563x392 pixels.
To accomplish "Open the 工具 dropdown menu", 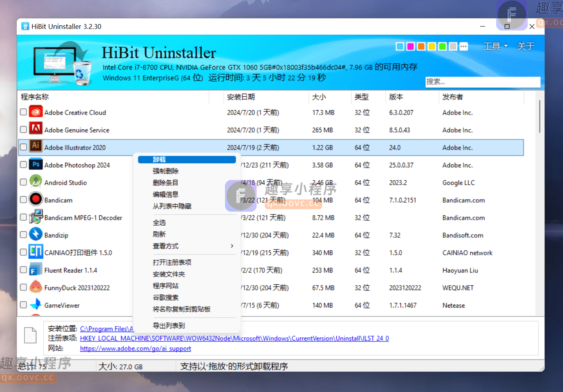I will (496, 46).
